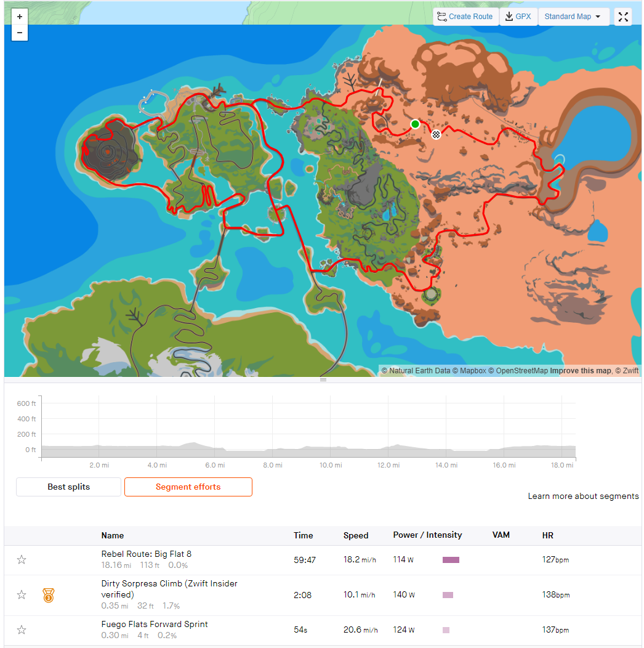Screen dimensions: 644x648
Task: Click the Improve this map link
Action: tap(581, 371)
